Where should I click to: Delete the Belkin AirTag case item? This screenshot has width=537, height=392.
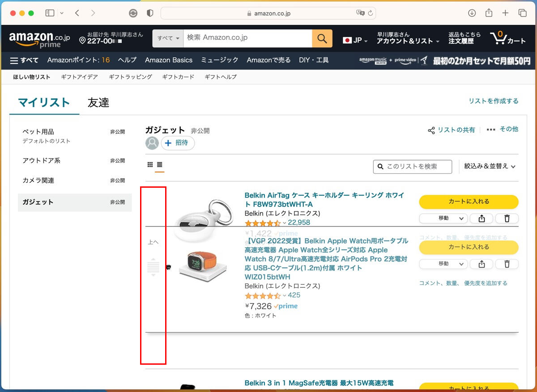pyautogui.click(x=507, y=219)
